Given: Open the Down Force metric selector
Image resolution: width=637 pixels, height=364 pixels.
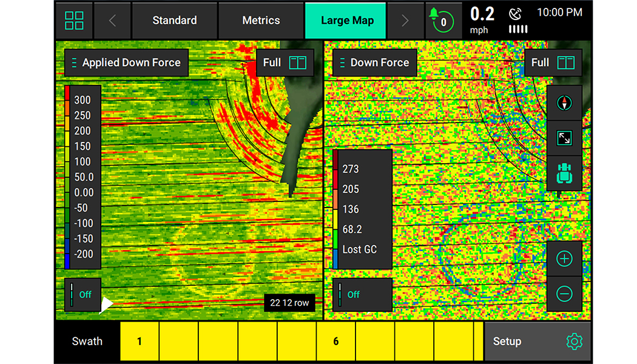Looking at the screenshot, I should [374, 62].
